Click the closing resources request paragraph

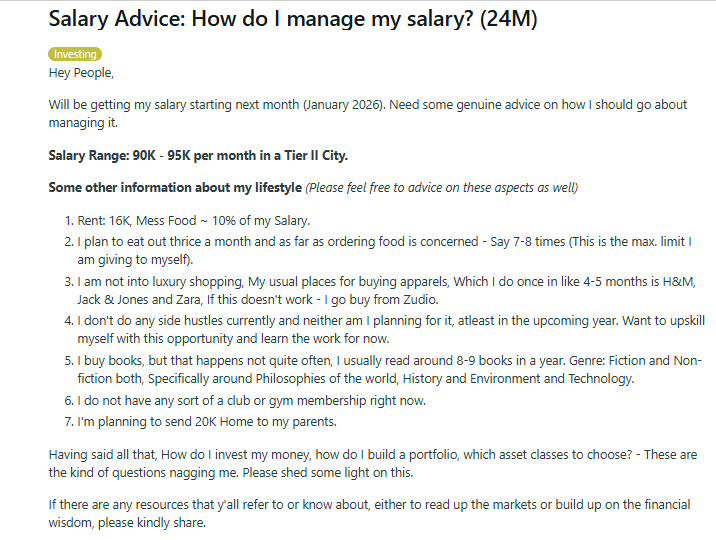(x=370, y=513)
